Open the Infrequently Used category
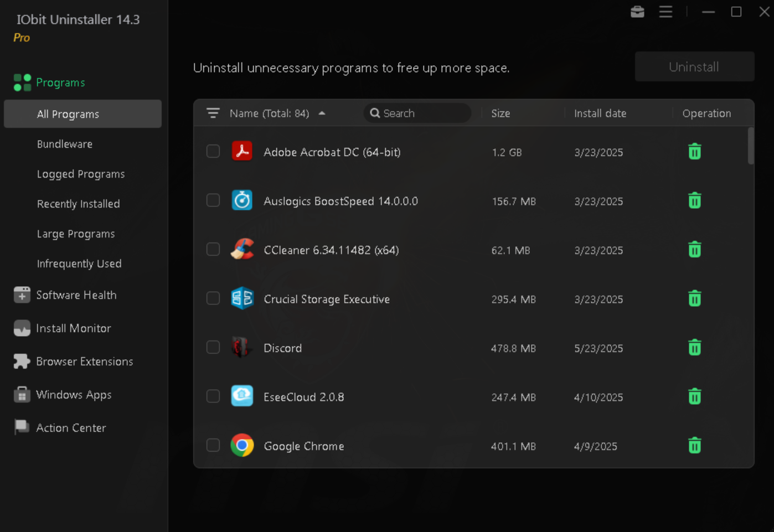Viewport: 774px width, 532px height. coord(79,264)
